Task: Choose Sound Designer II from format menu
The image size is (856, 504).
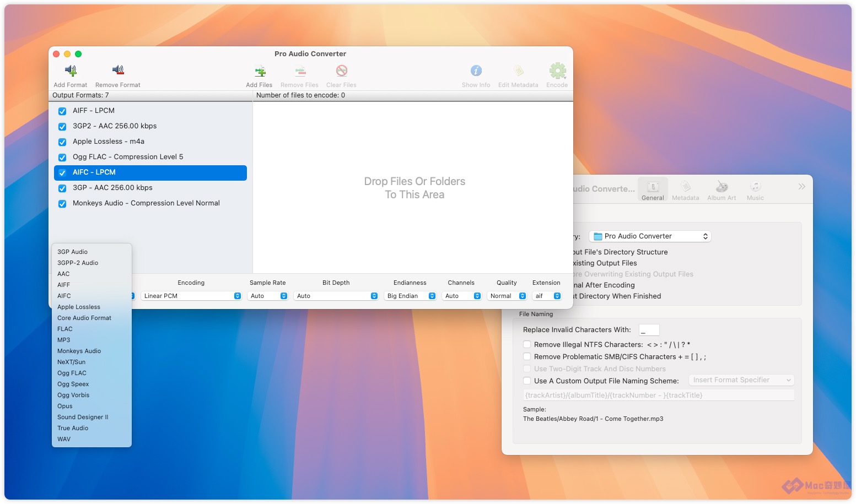Action: 91,417
